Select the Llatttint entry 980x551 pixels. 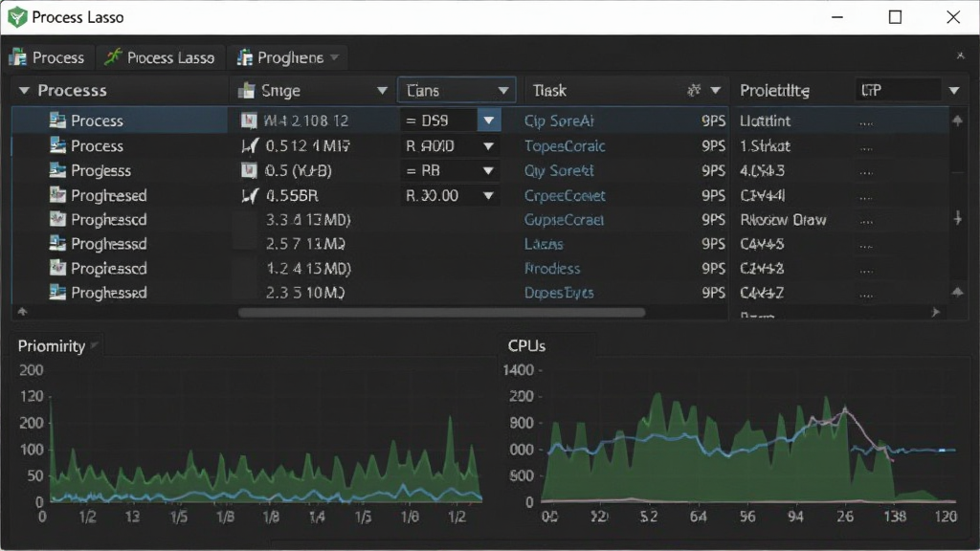click(x=765, y=121)
